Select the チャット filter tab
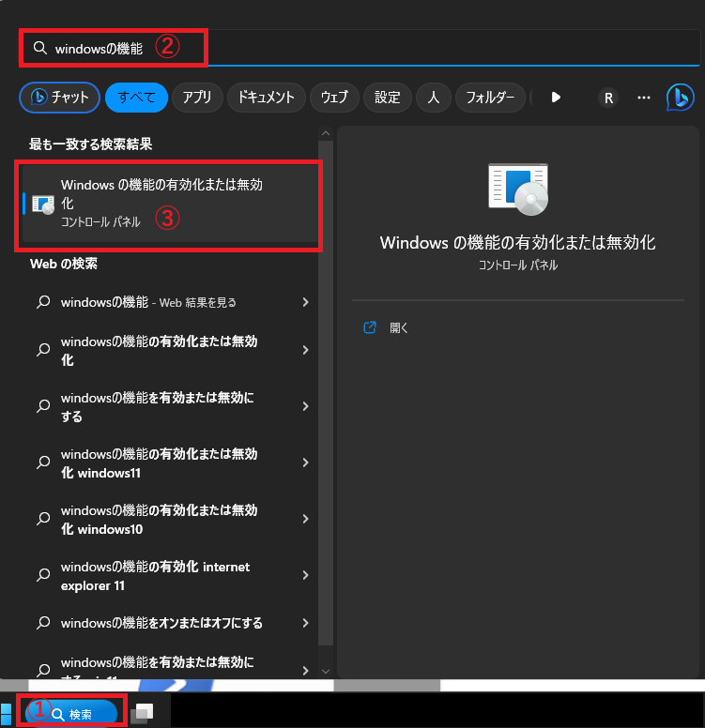The width and height of the screenshot is (705, 728). point(59,98)
